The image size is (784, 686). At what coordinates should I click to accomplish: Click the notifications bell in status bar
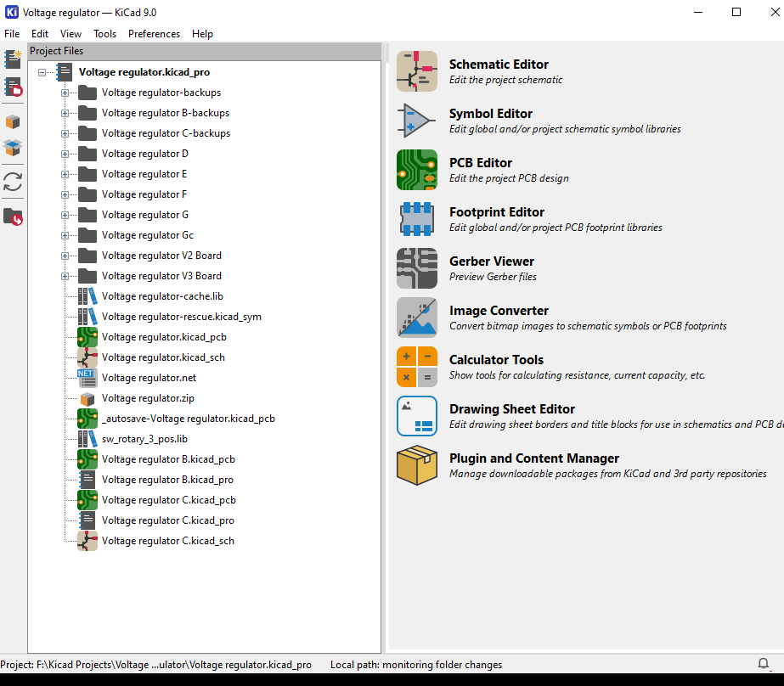point(763,664)
